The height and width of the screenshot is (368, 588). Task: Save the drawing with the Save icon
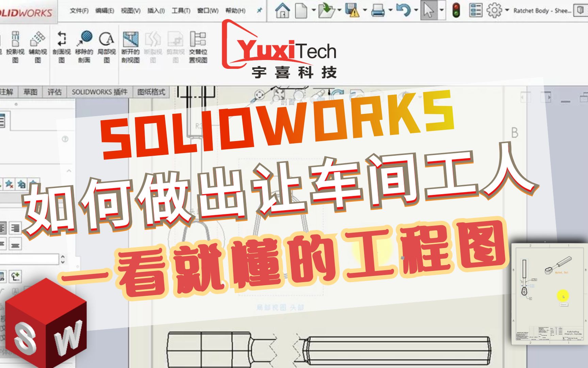pos(352,10)
